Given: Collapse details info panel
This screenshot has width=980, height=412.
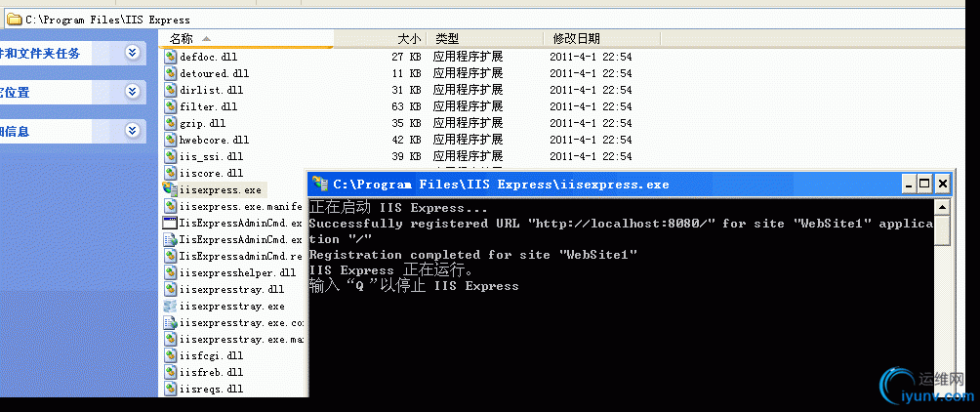Looking at the screenshot, I should (132, 131).
